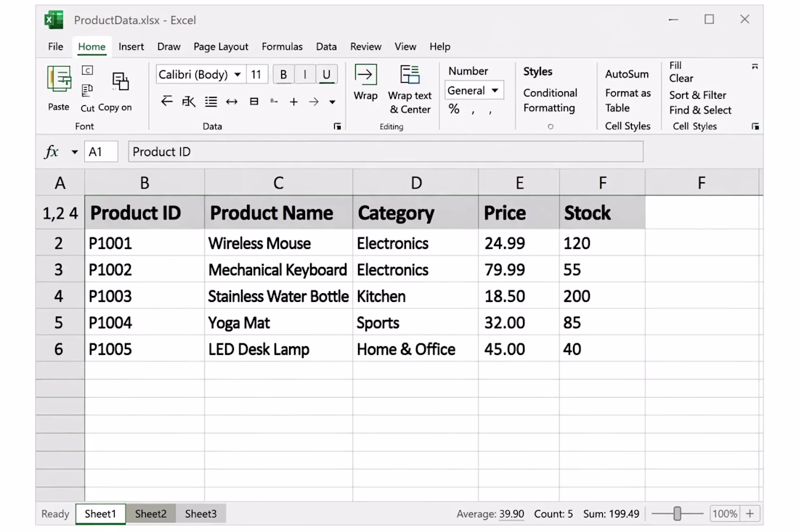Click the name box showing A1
799x532 pixels.
[101, 152]
